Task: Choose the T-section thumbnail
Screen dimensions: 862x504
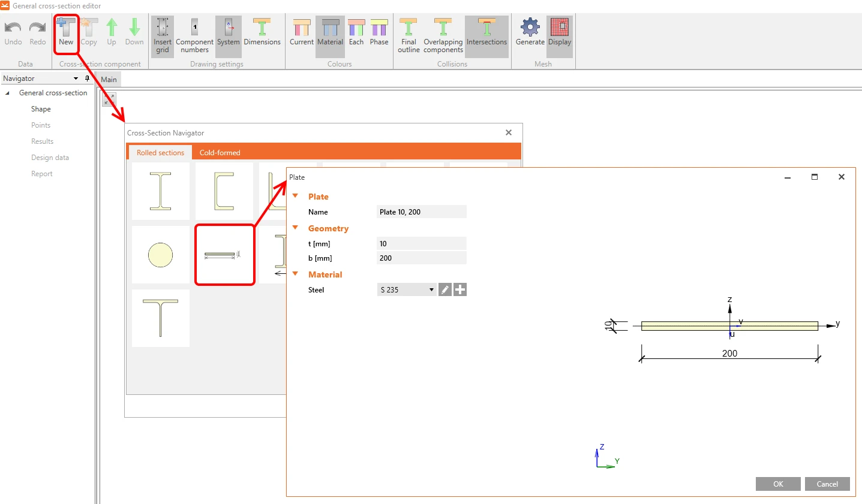Action: click(160, 318)
